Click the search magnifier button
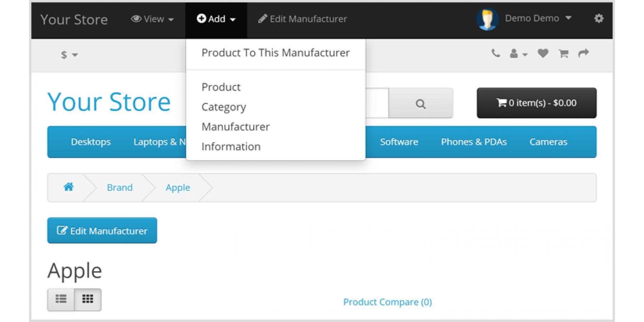The height and width of the screenshot is (322, 644). 421,103
